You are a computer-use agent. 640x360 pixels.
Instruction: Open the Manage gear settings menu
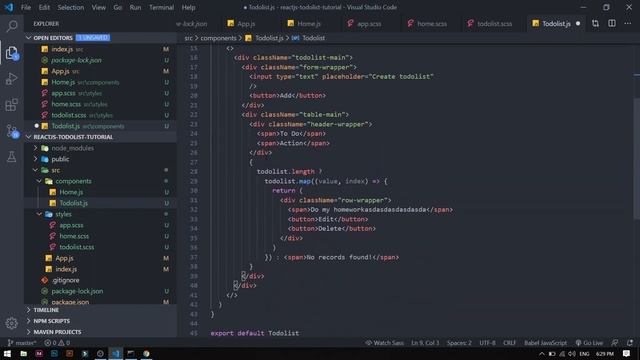[x=12, y=323]
